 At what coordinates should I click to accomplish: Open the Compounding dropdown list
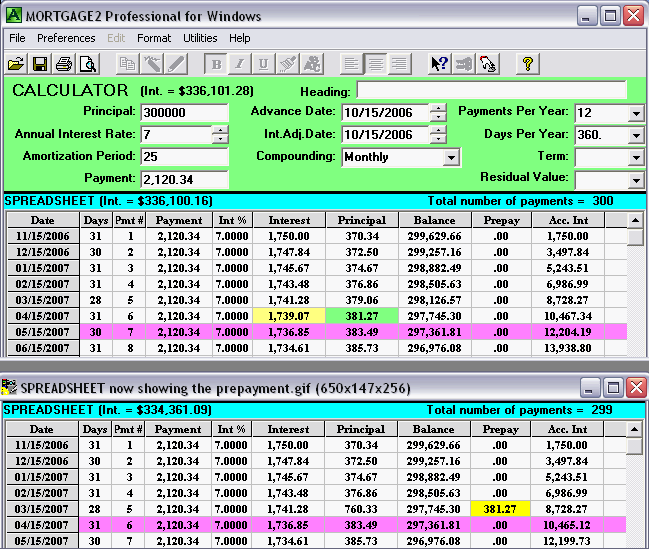point(451,158)
